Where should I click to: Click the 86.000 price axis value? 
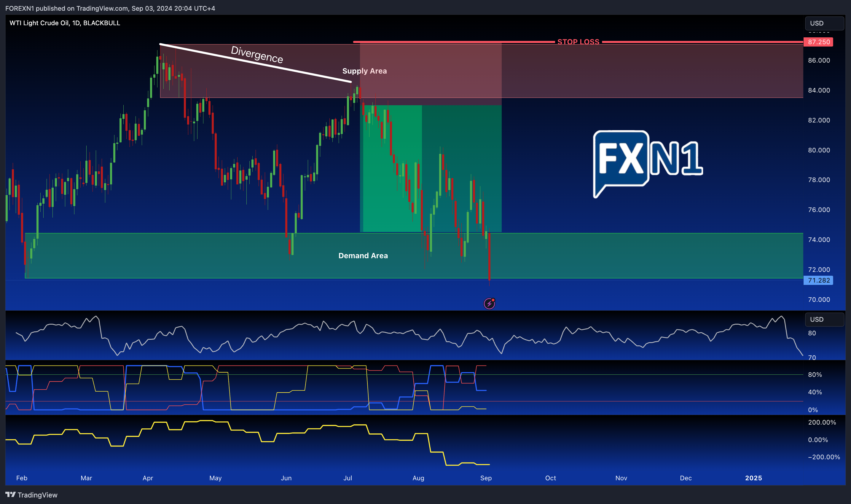(819, 60)
